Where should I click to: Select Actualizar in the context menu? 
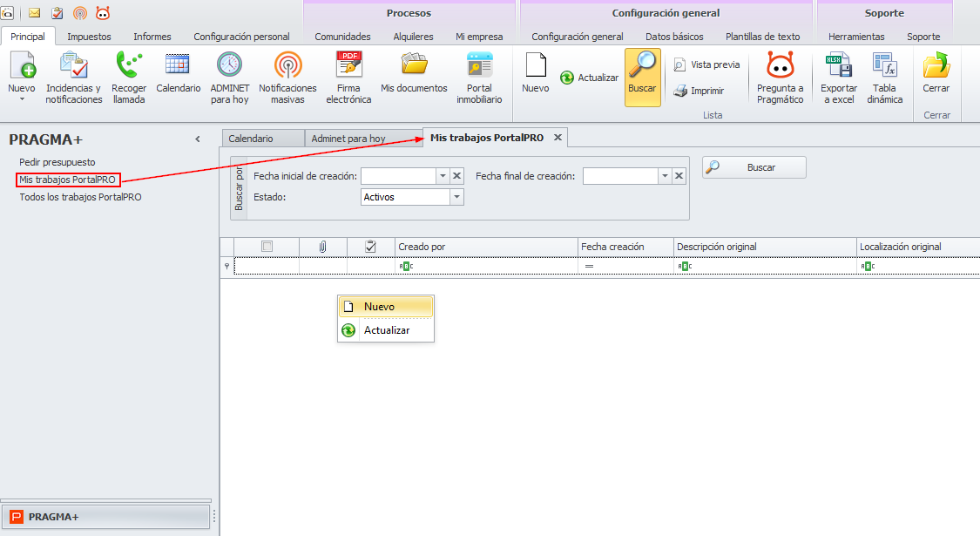[386, 330]
